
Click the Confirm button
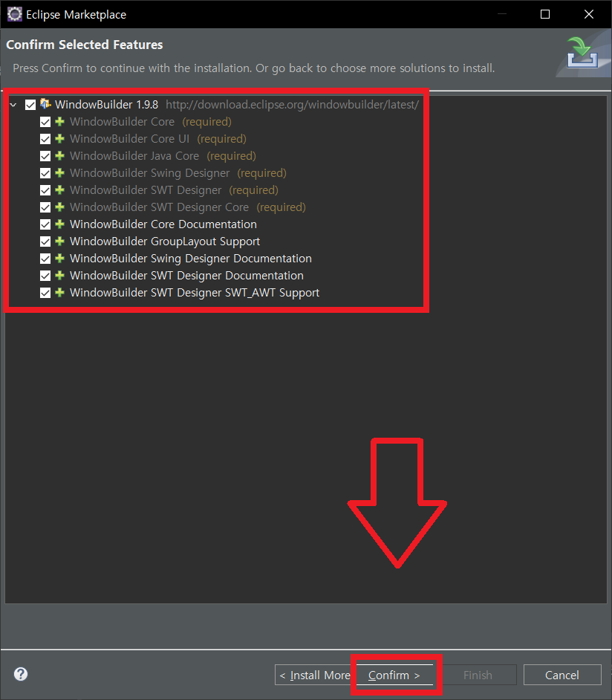click(394, 675)
